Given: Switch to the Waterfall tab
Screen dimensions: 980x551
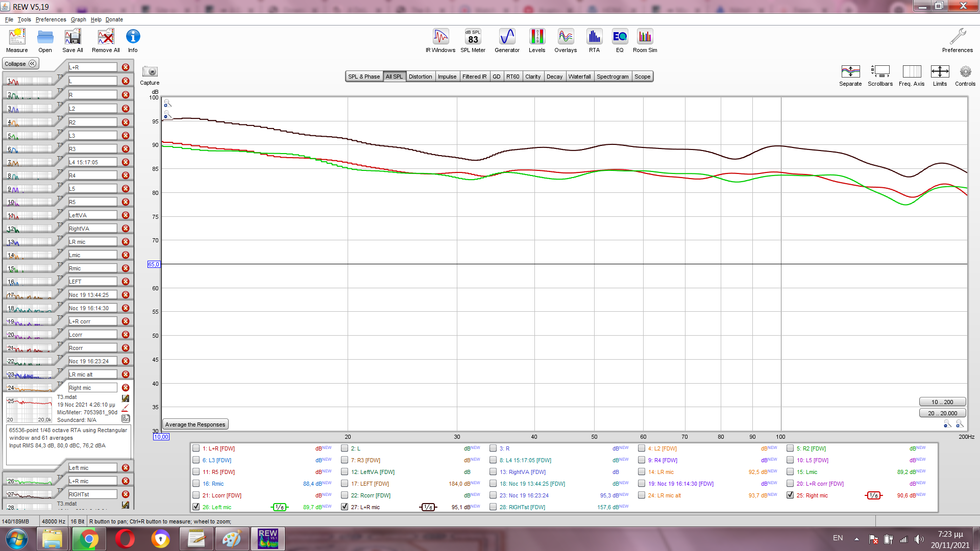Looking at the screenshot, I should point(579,77).
